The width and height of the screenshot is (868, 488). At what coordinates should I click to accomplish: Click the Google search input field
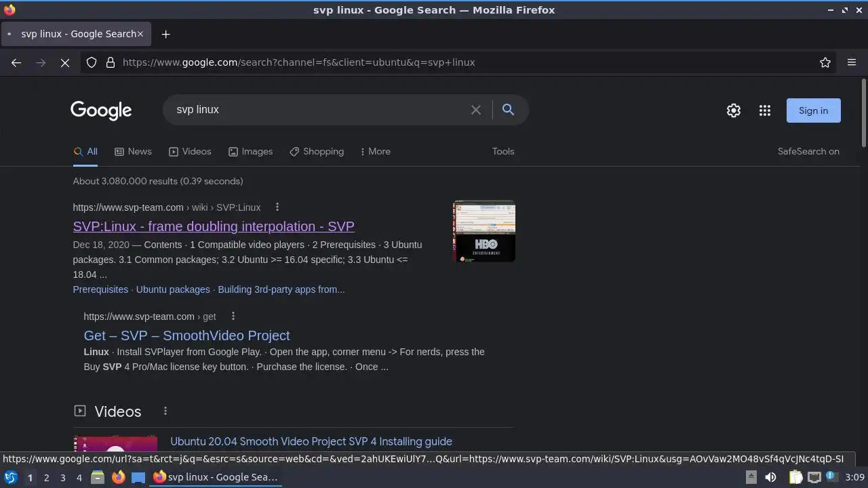[319, 110]
